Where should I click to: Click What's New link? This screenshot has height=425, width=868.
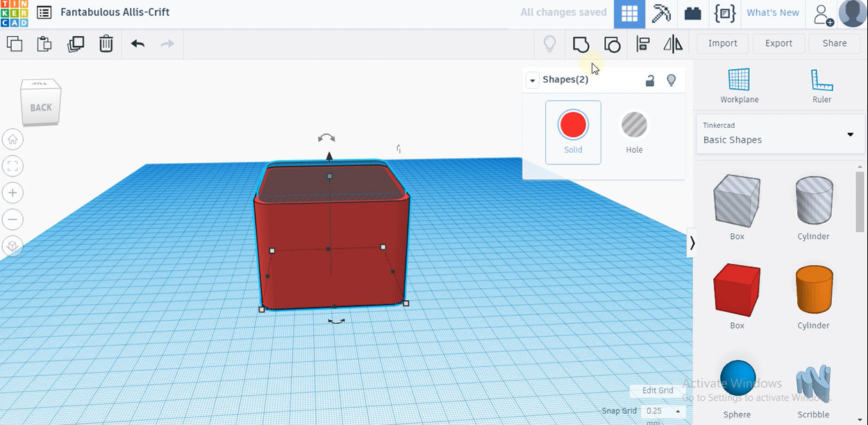[x=773, y=12]
